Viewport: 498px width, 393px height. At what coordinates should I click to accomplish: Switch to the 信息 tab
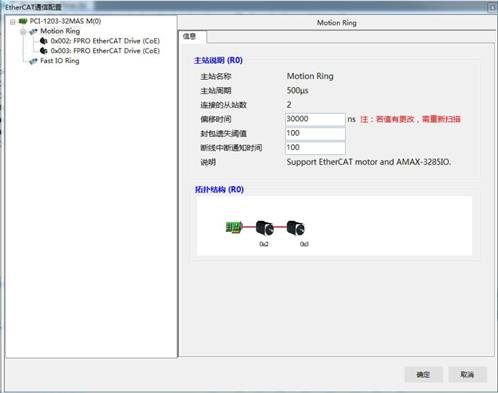coord(192,37)
